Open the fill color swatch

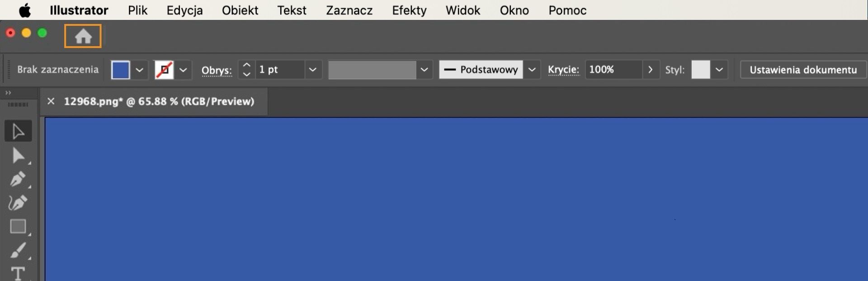point(122,70)
